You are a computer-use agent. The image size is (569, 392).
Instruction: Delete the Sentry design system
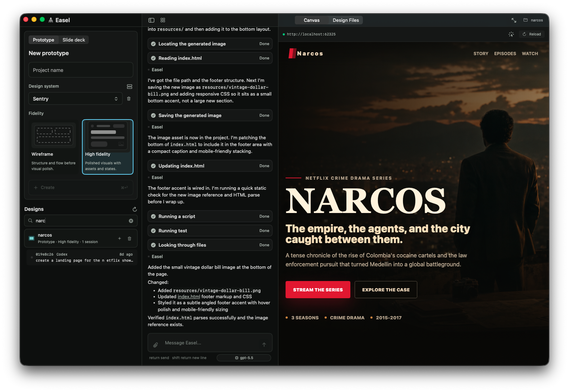point(129,99)
